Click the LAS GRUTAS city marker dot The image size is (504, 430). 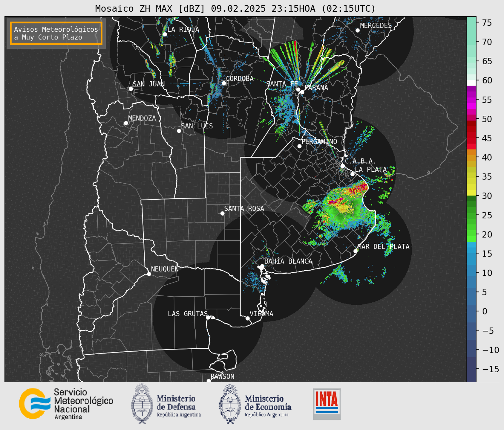point(208,318)
